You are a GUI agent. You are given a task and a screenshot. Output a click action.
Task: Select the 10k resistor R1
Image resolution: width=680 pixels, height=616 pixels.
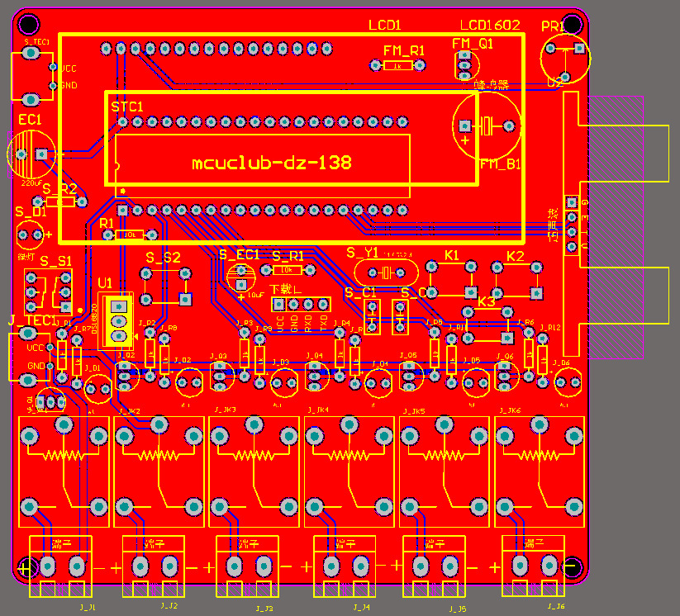[130, 235]
